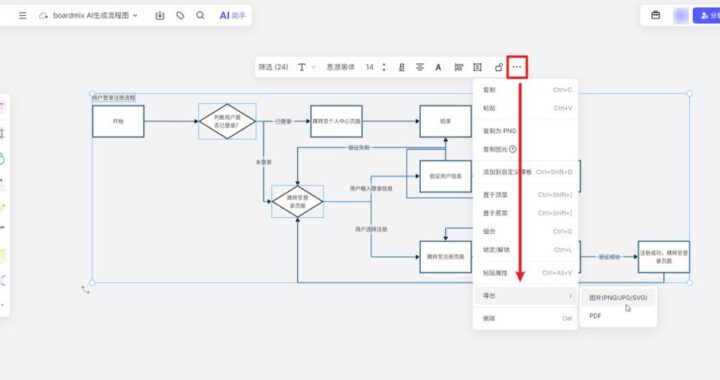Viewport: 720px width, 380px height.
Task: Open the AI assistant
Action: coord(232,16)
